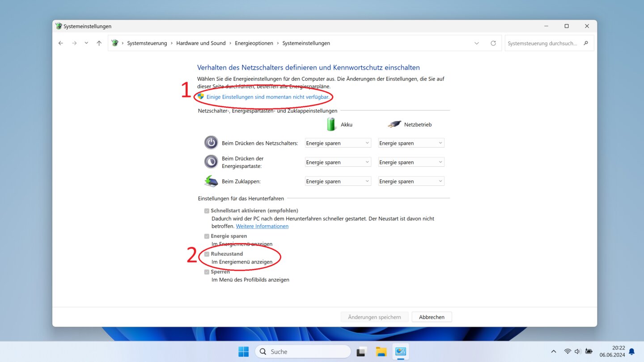Screen dimensions: 644x362
Task: Click the up-one-level arrow icon
Action: point(99,43)
